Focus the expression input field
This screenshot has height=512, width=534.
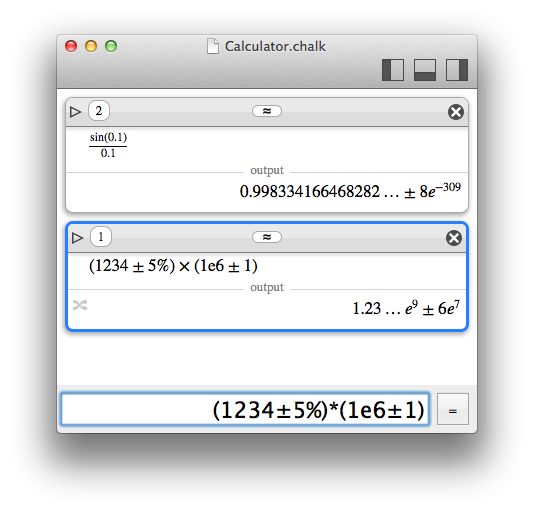[x=245, y=409]
